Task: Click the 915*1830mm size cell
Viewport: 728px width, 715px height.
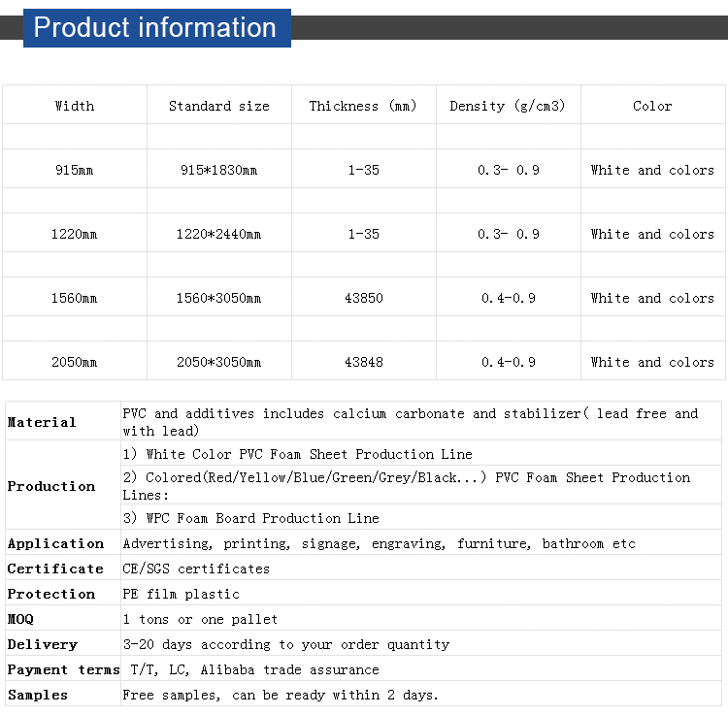Action: click(x=219, y=170)
